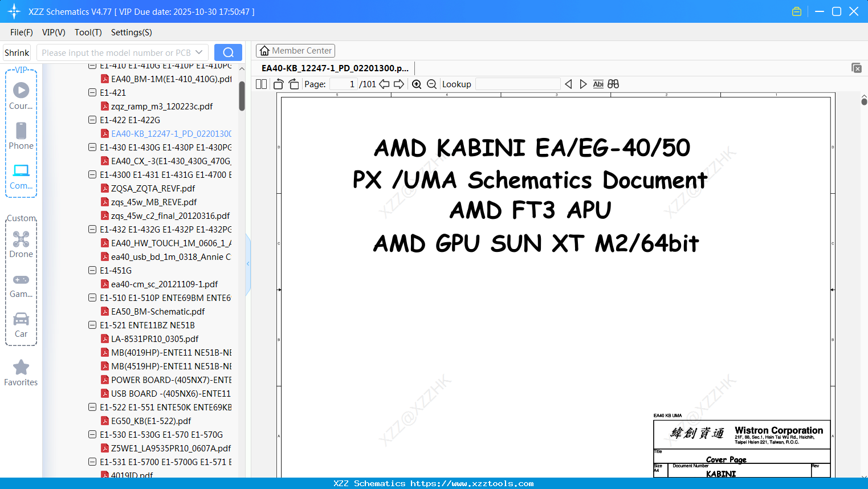Select the Computer category in the sidebar

21,176
